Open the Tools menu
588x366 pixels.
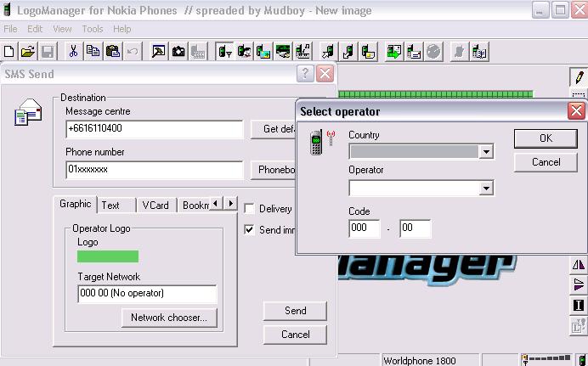pos(93,29)
